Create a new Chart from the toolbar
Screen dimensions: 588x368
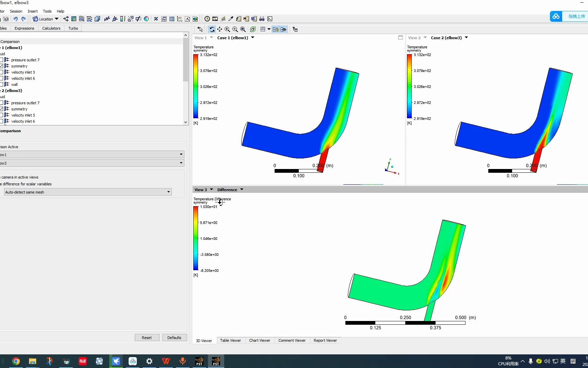coord(179,19)
